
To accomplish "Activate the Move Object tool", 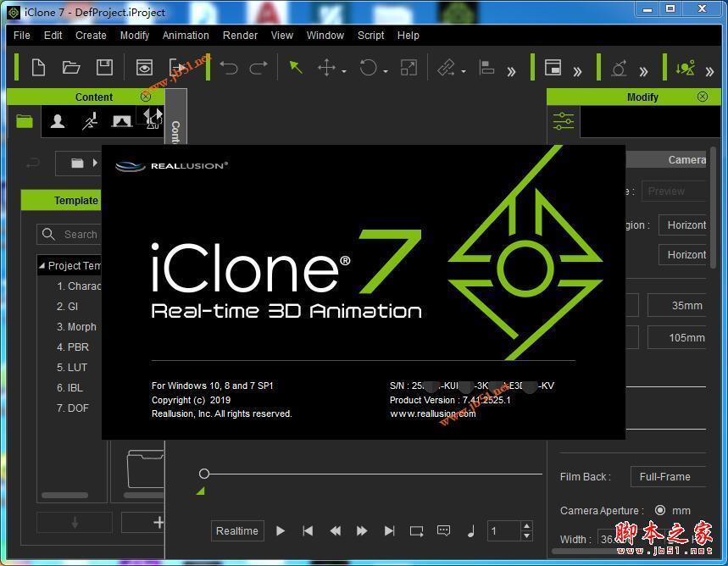I will tap(326, 68).
